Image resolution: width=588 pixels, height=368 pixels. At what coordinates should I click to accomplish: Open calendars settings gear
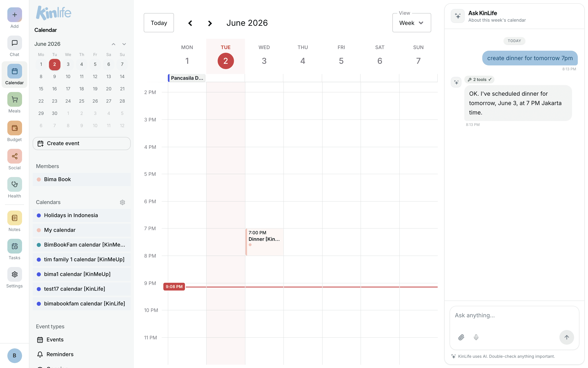click(x=122, y=202)
